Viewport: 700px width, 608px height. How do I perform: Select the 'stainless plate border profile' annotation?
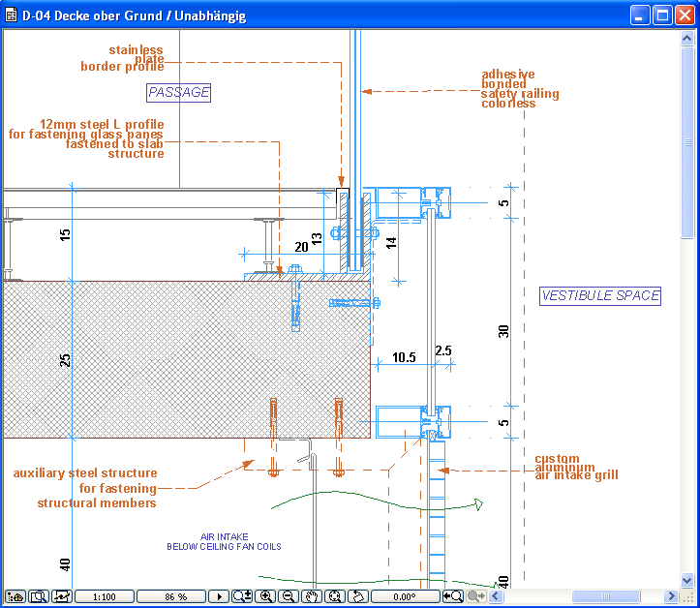point(122,58)
